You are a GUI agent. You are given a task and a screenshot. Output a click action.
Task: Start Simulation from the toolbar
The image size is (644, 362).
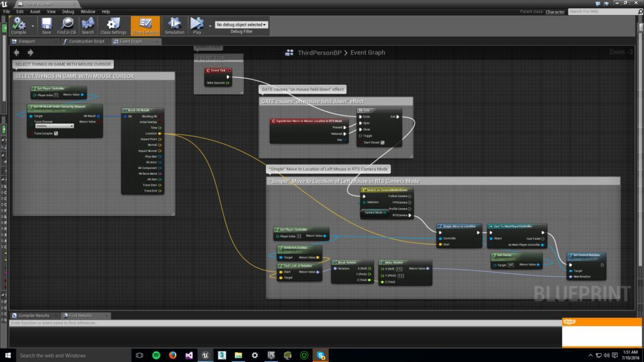(175, 25)
